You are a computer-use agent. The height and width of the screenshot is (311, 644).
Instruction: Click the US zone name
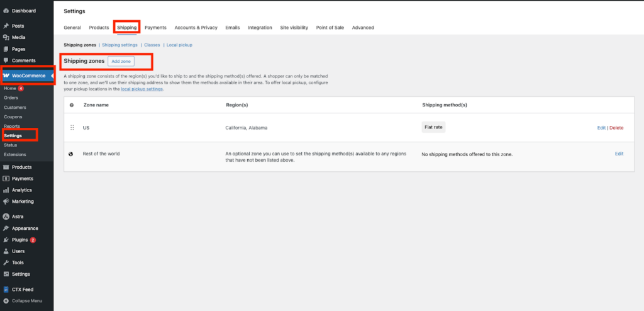click(x=86, y=128)
